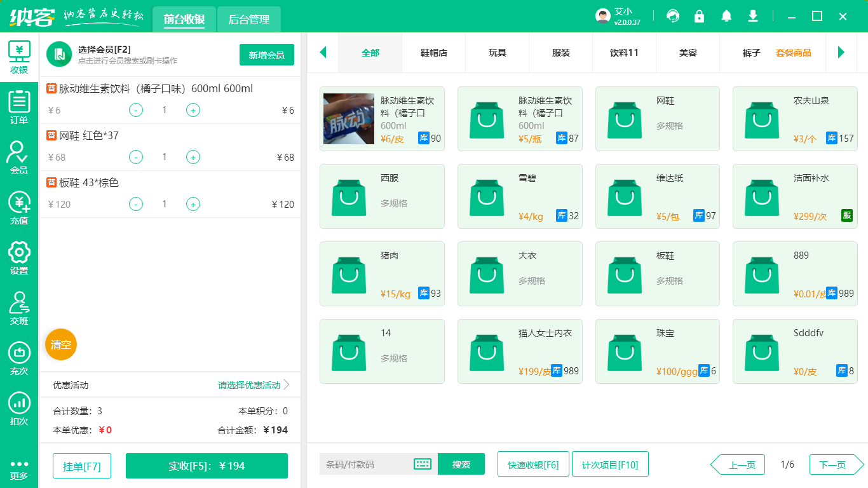Click 快速收银[F6] button
Viewport: 868px width, 488px height.
coord(533,464)
